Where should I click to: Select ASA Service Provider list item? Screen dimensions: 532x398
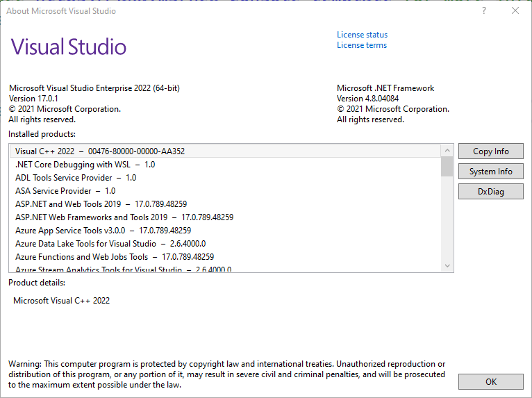[65, 191]
